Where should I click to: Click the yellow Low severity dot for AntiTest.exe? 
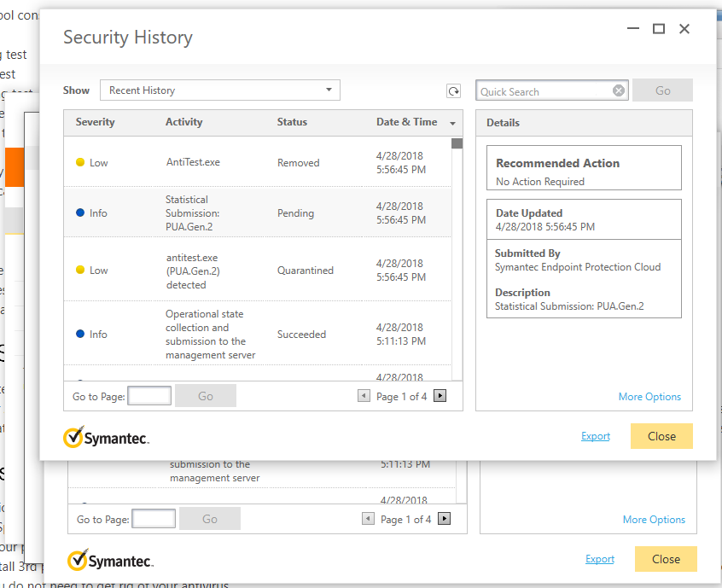point(80,162)
